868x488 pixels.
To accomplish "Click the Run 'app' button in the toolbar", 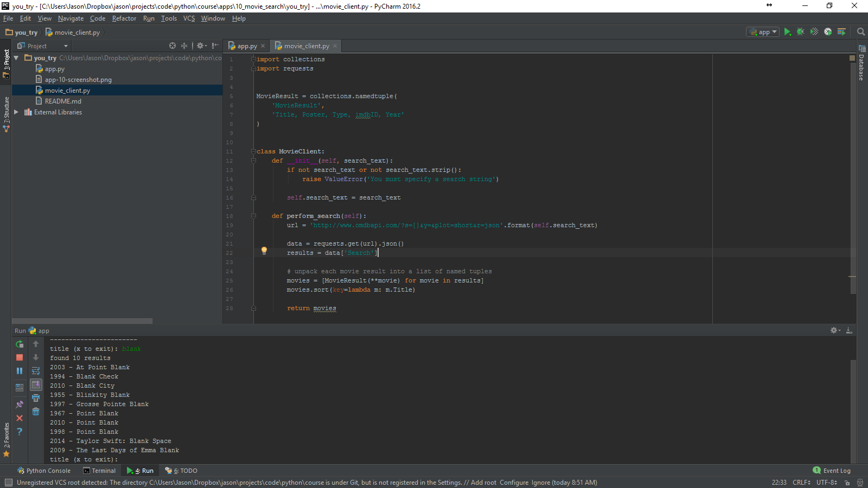I will pos(788,31).
